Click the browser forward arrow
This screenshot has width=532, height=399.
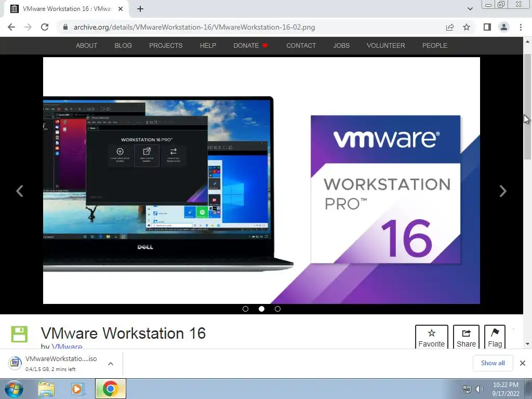point(28,27)
